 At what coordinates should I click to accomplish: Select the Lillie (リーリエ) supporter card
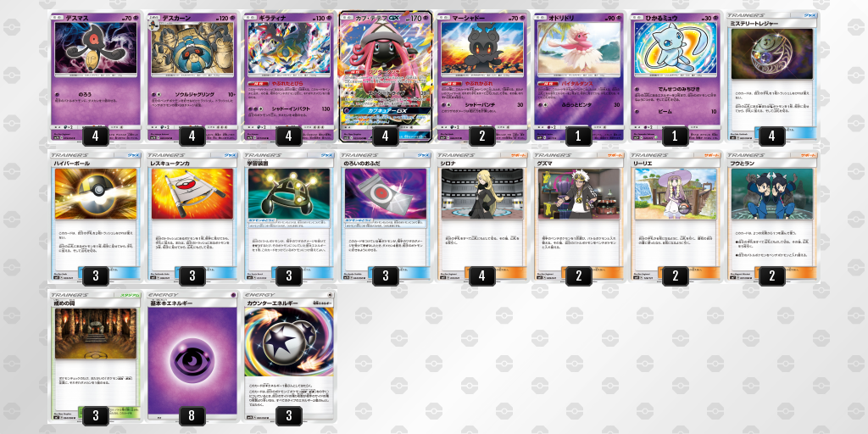coord(675,217)
